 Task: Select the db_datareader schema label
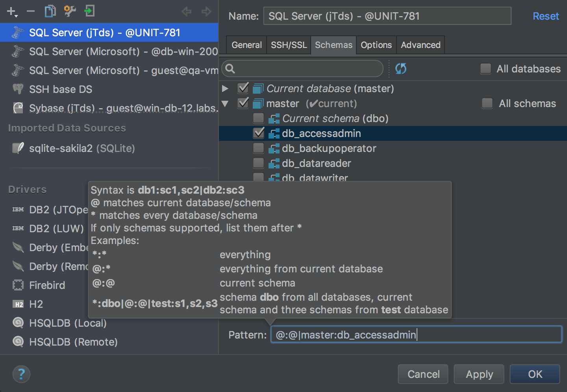(316, 163)
